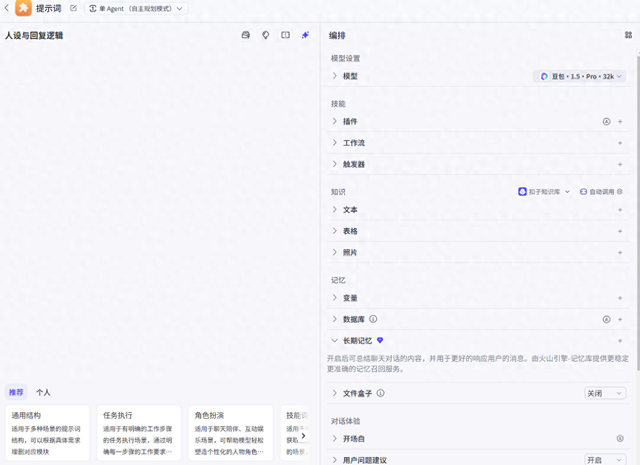Click auto-add icon in 数据库 row

coord(607,319)
